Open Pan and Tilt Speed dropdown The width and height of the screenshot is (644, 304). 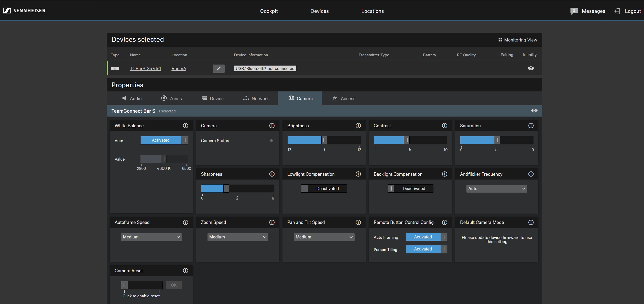324,237
